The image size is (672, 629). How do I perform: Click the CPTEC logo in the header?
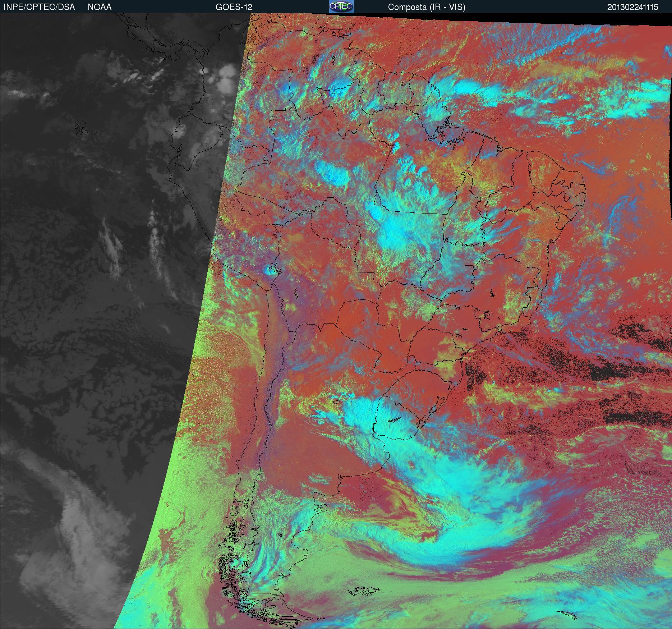click(x=341, y=6)
